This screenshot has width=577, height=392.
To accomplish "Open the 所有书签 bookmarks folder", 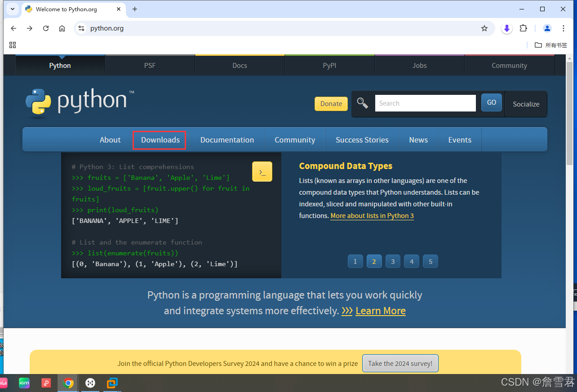I will click(551, 45).
